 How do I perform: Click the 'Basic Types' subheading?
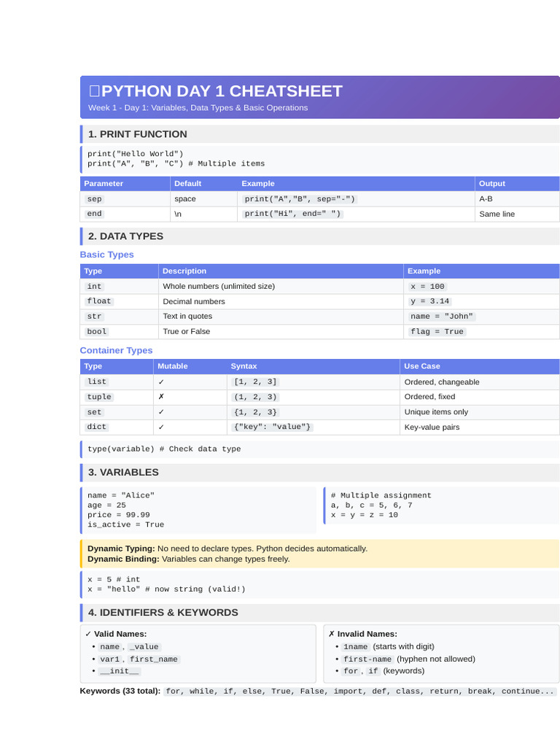(x=106, y=255)
